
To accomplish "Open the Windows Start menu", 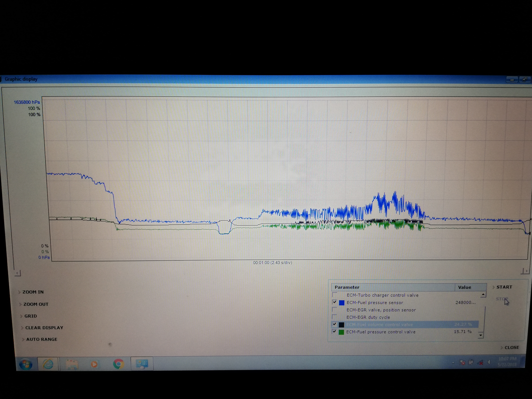I will (x=26, y=364).
